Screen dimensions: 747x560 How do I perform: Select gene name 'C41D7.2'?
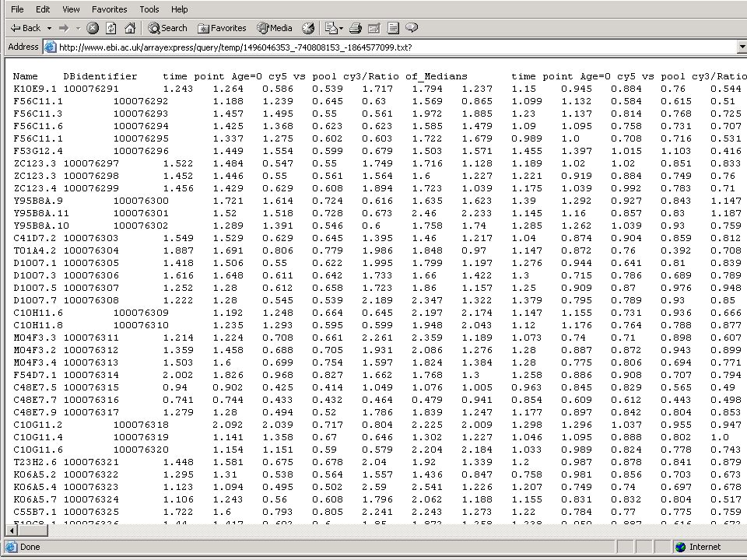pos(35,238)
